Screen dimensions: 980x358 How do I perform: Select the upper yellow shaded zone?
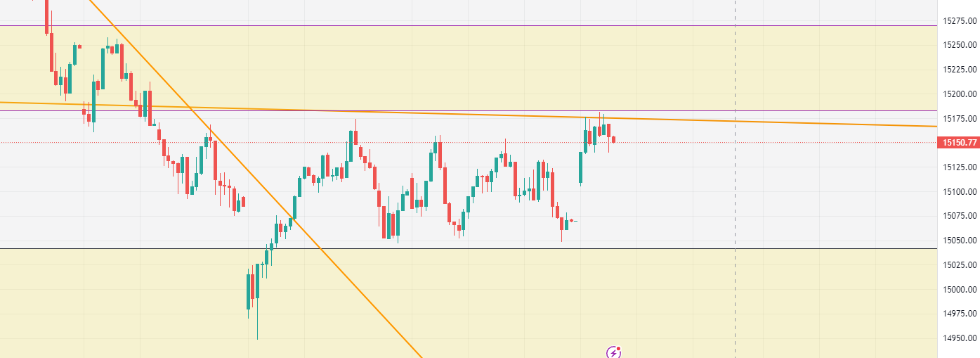492,67
